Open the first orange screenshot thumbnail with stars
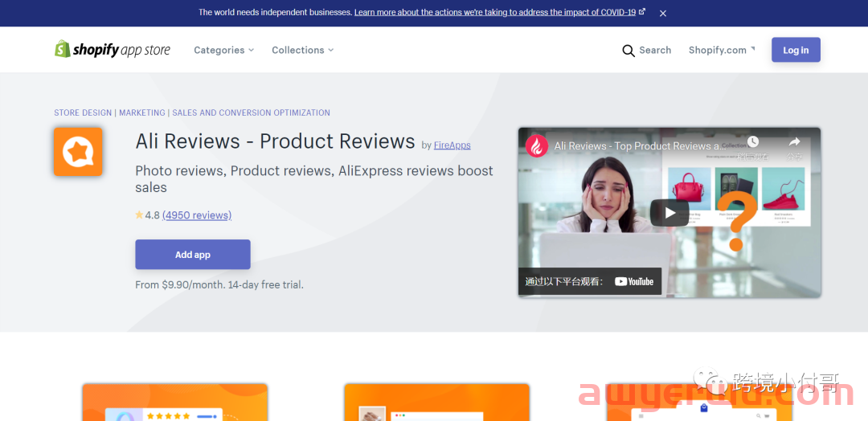 coord(175,403)
